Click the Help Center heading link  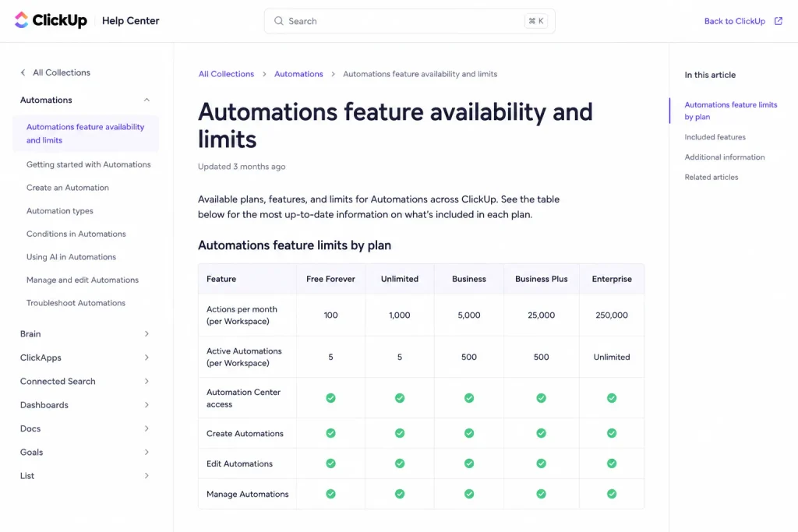[131, 21]
